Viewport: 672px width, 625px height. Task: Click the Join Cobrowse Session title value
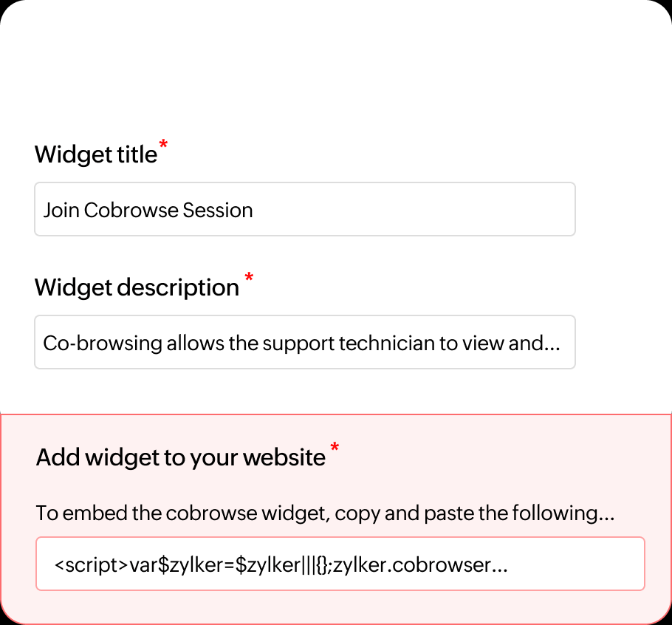tap(148, 209)
